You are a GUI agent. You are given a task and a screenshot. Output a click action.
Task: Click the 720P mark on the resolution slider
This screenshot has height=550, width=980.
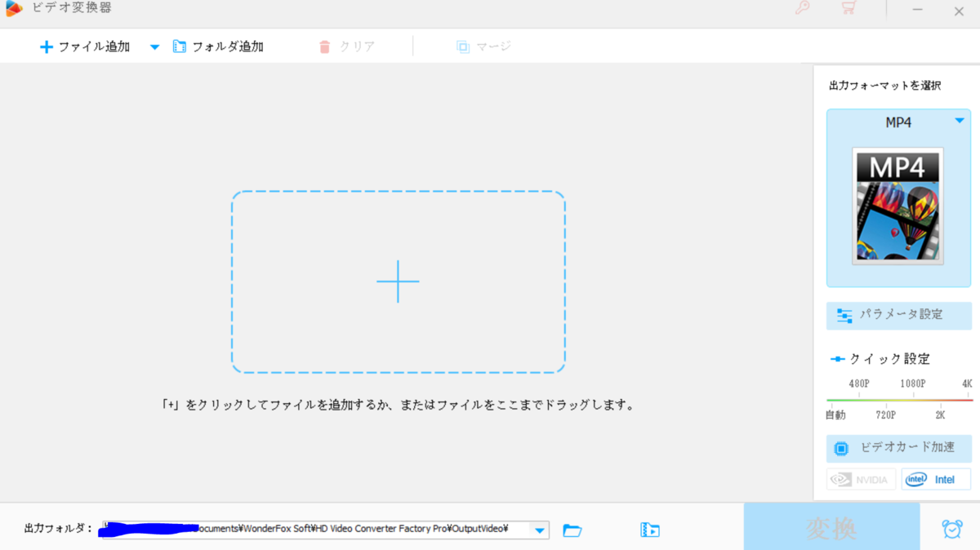click(x=886, y=415)
